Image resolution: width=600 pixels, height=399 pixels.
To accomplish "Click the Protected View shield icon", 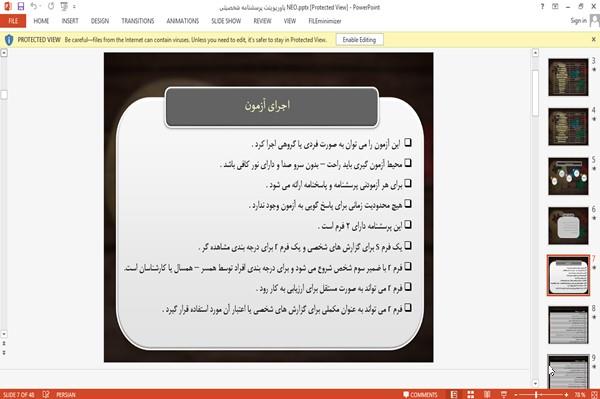I will [x=9, y=40].
